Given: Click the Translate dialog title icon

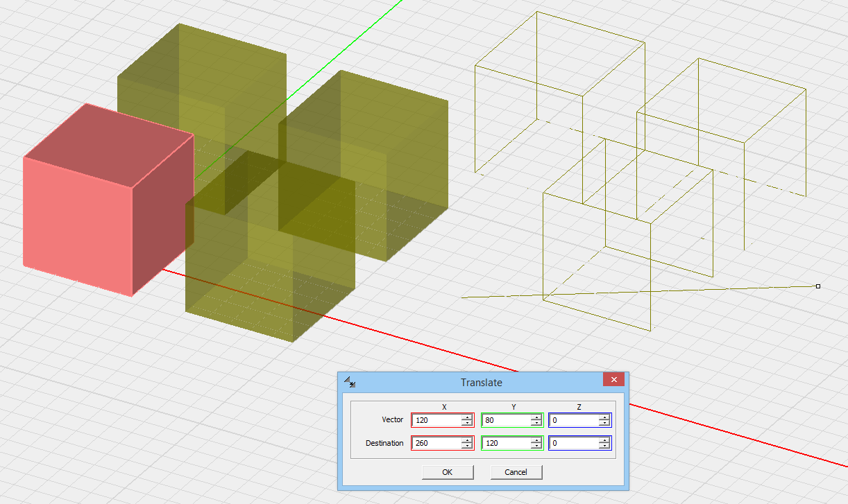Looking at the screenshot, I should pos(350,382).
